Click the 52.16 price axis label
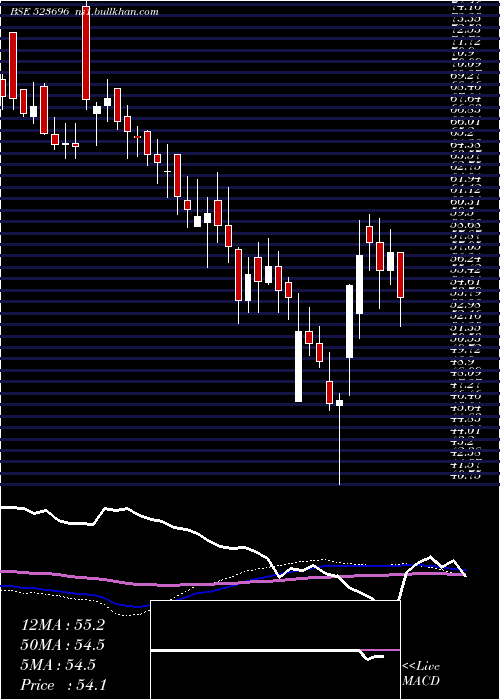The image size is (500, 700). pos(466,316)
